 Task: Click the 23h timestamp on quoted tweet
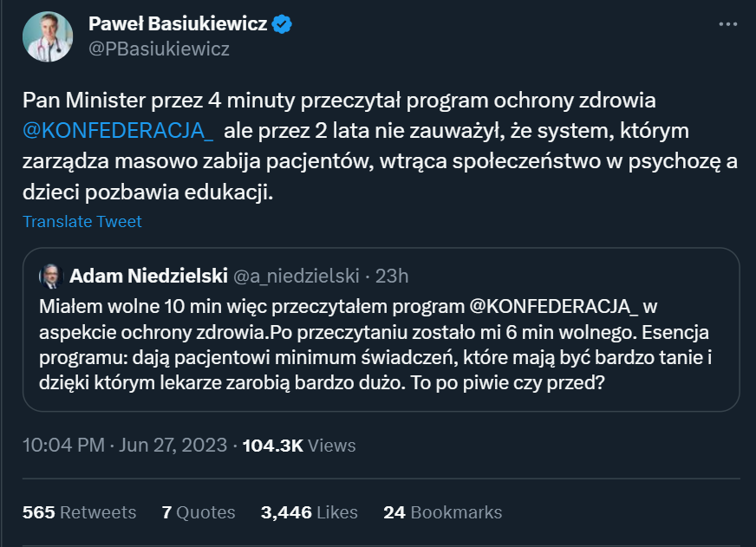pyautogui.click(x=392, y=276)
